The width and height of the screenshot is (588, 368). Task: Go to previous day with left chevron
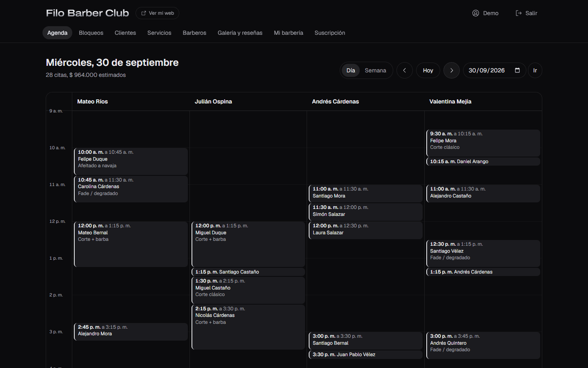click(x=405, y=70)
